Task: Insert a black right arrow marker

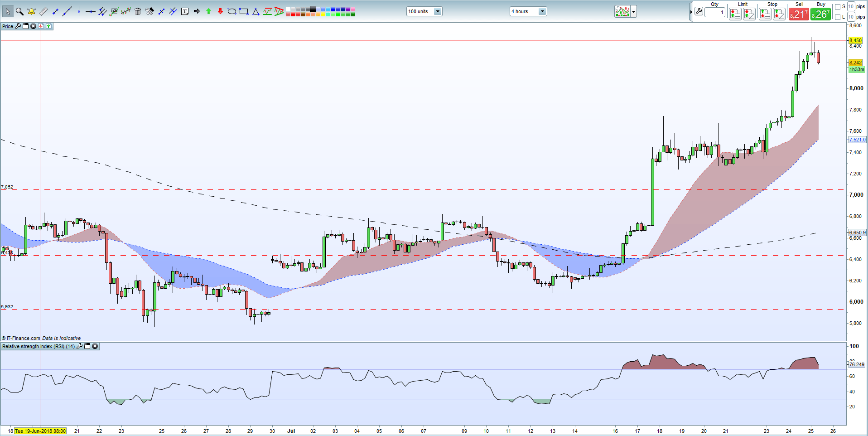Action: coord(197,11)
